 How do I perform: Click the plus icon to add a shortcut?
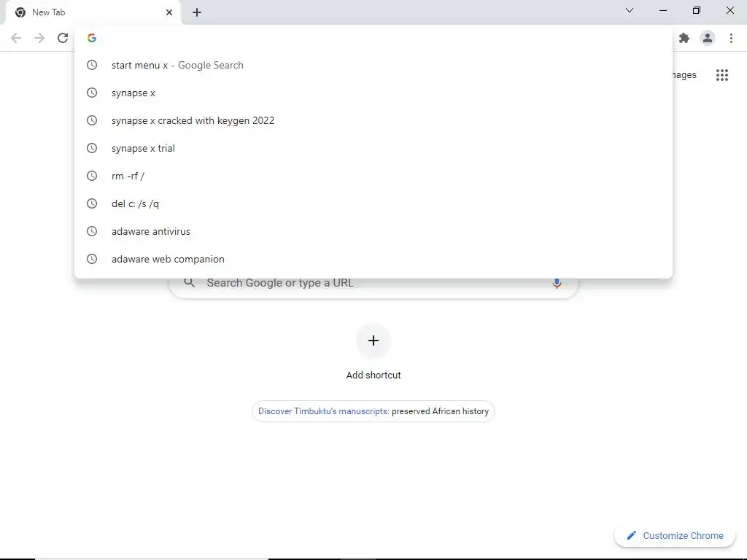coord(373,341)
